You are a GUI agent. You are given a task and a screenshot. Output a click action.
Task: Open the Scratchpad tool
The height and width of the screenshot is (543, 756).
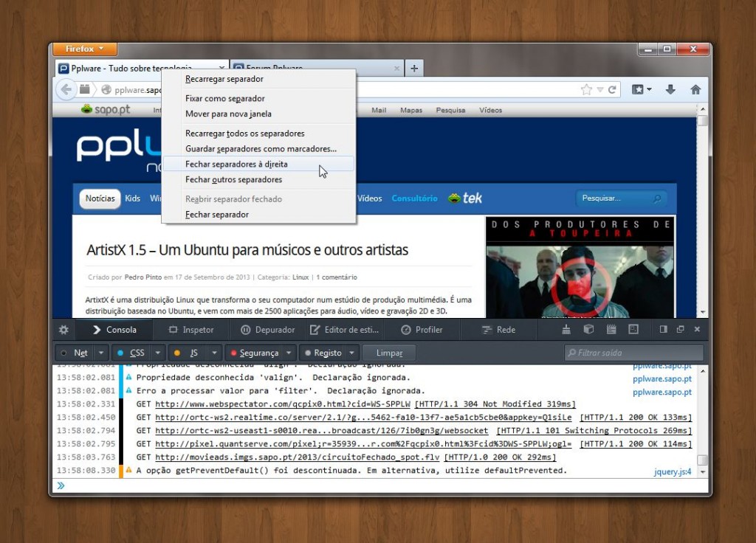(611, 330)
